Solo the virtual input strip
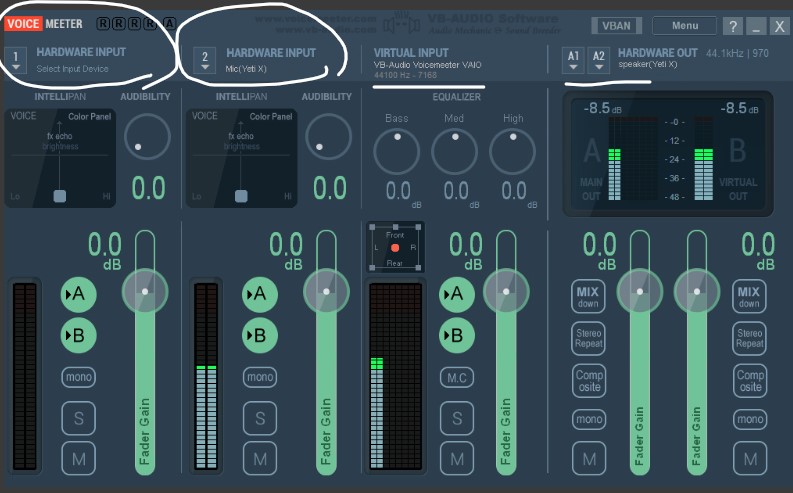This screenshot has height=493, width=793. coord(457,418)
